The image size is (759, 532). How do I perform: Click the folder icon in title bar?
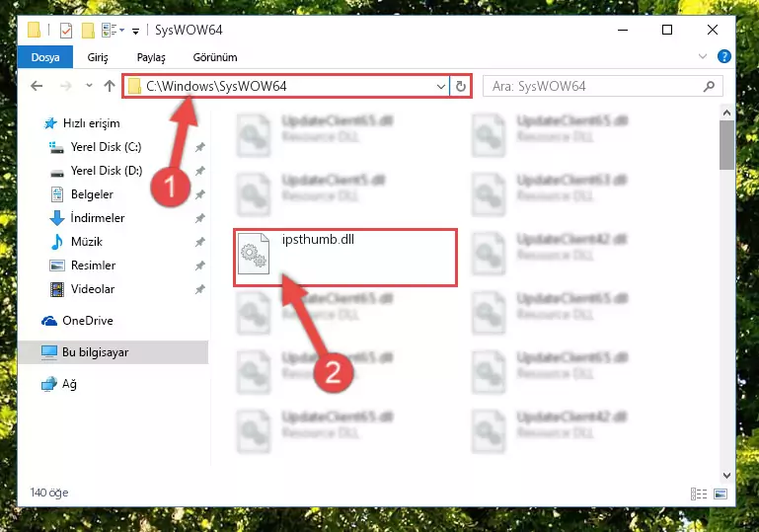pos(35,30)
